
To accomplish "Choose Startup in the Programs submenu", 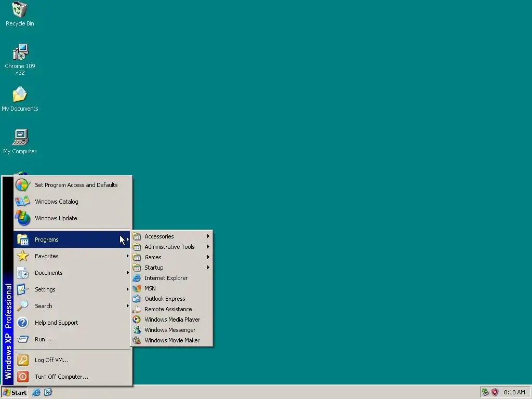I will pos(171,268).
